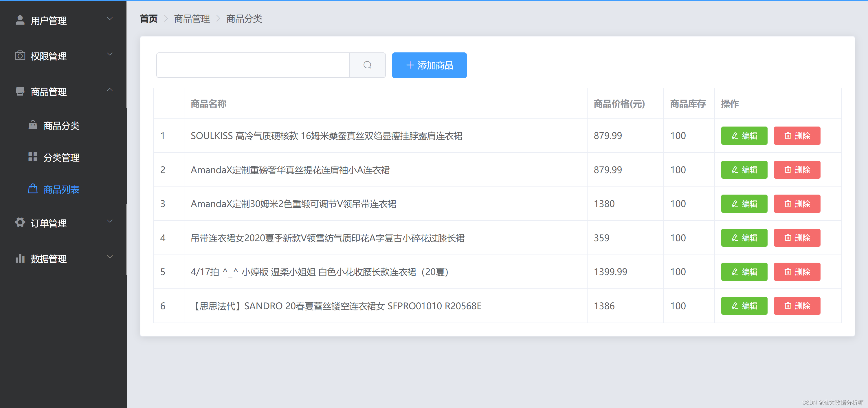Select the 分类管理 submenu item
The width and height of the screenshot is (868, 408).
pos(61,158)
